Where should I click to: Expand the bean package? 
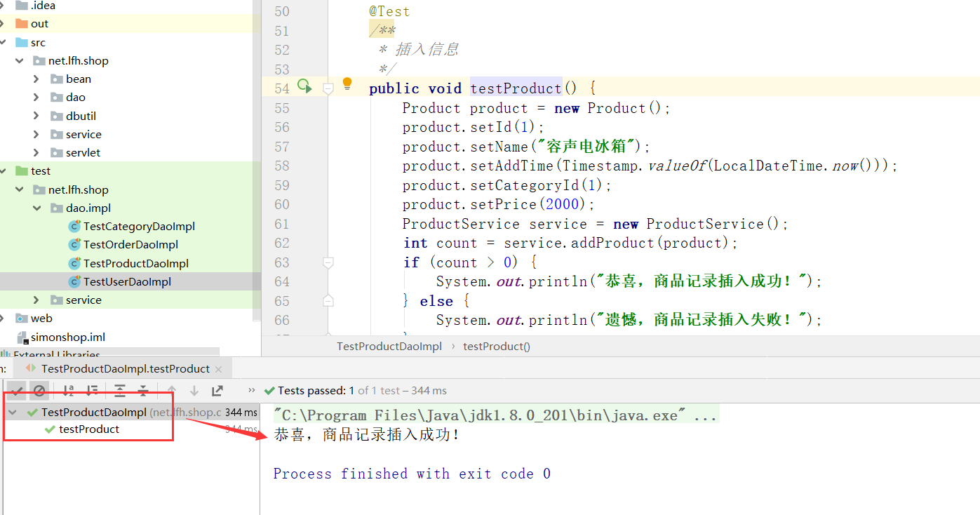[x=36, y=79]
